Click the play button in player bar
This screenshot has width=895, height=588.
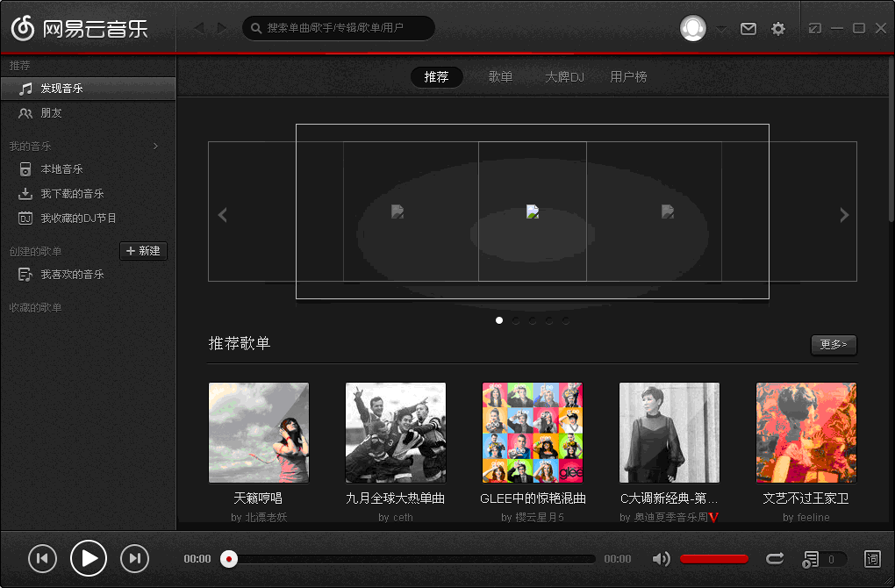click(x=89, y=558)
